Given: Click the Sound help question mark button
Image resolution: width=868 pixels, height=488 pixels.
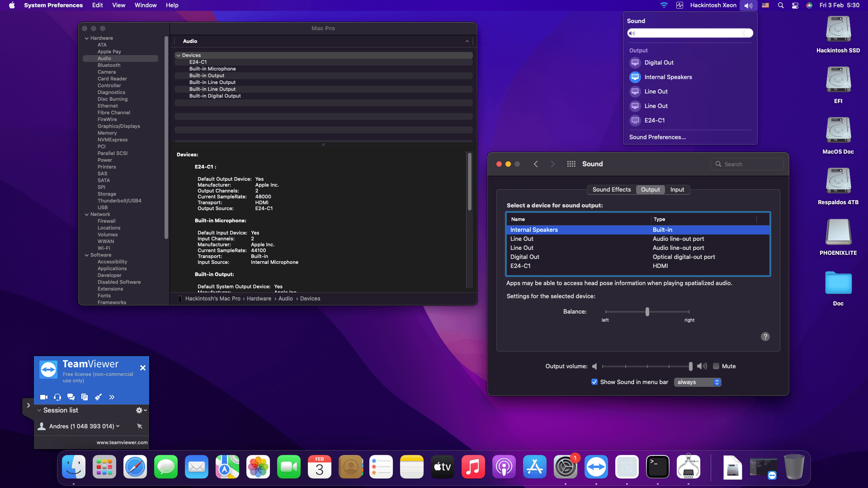Looking at the screenshot, I should 765,337.
